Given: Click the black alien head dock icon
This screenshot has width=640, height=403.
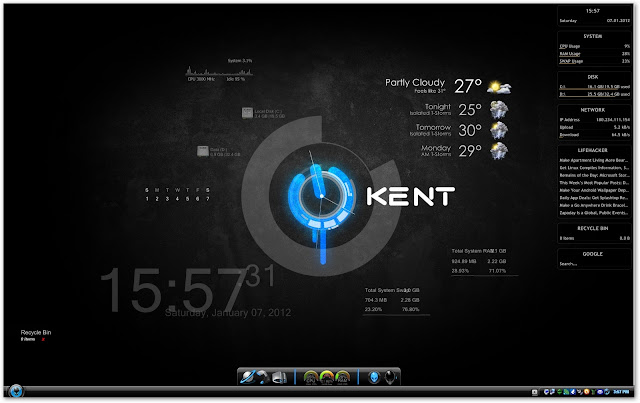Looking at the screenshot, I should click(390, 377).
